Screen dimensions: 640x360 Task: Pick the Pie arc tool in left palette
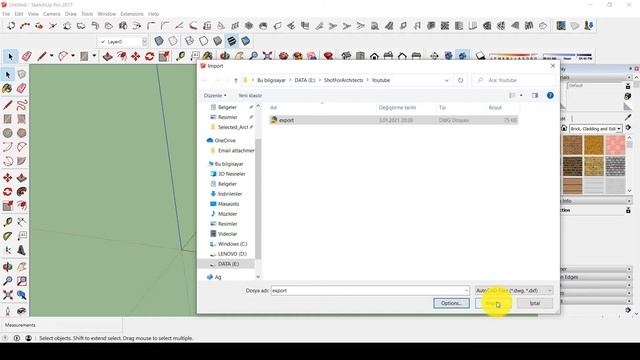[22, 161]
